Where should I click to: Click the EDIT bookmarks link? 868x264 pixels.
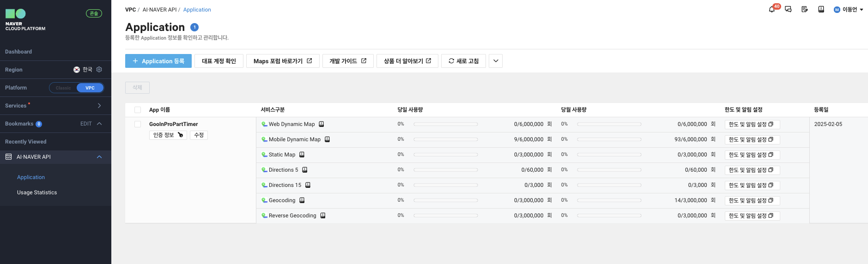[86, 124]
